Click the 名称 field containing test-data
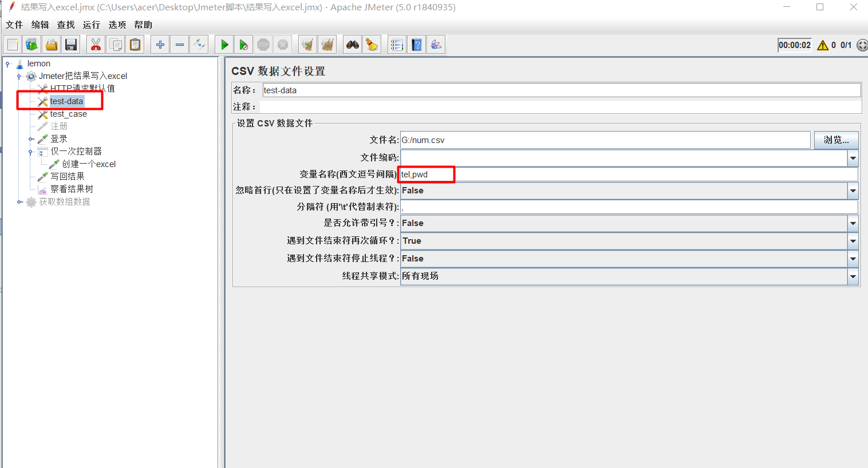Viewport: 868px width, 468px height. (x=562, y=90)
